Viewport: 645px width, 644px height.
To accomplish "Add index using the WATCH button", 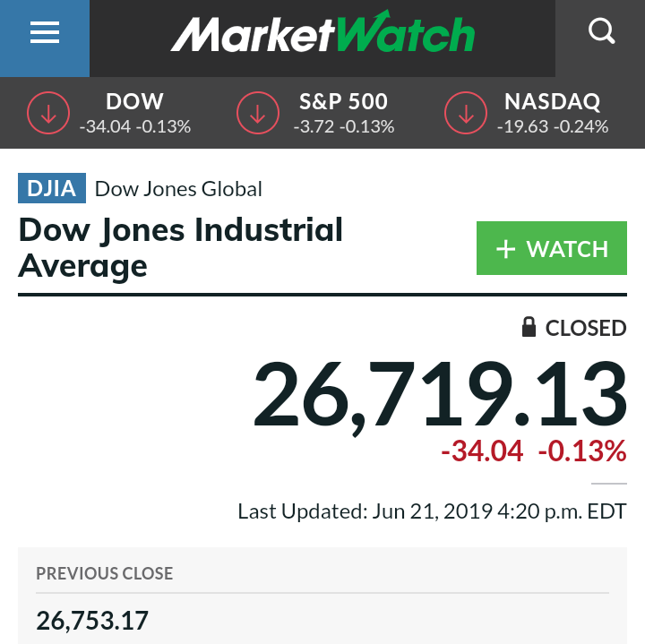I will pyautogui.click(x=552, y=248).
